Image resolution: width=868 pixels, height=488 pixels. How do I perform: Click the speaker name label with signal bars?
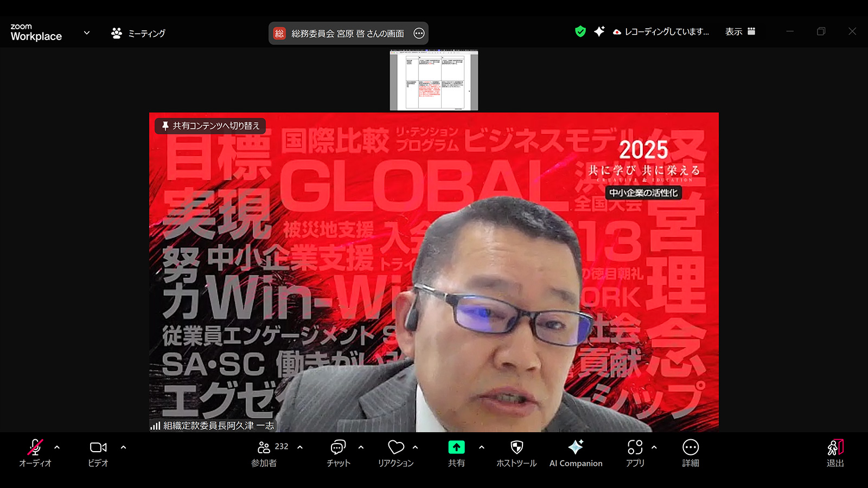point(213,426)
